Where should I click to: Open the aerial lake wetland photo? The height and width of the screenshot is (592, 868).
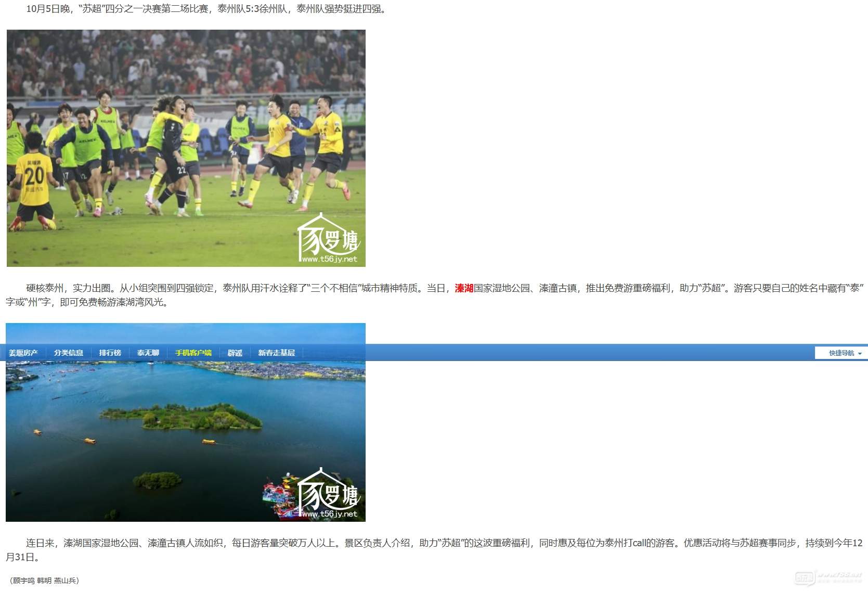[185, 437]
